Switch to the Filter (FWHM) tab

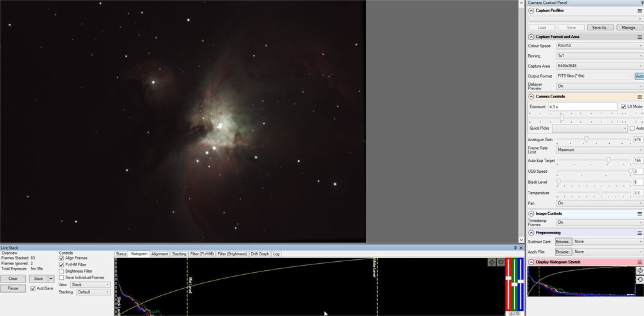(202, 254)
